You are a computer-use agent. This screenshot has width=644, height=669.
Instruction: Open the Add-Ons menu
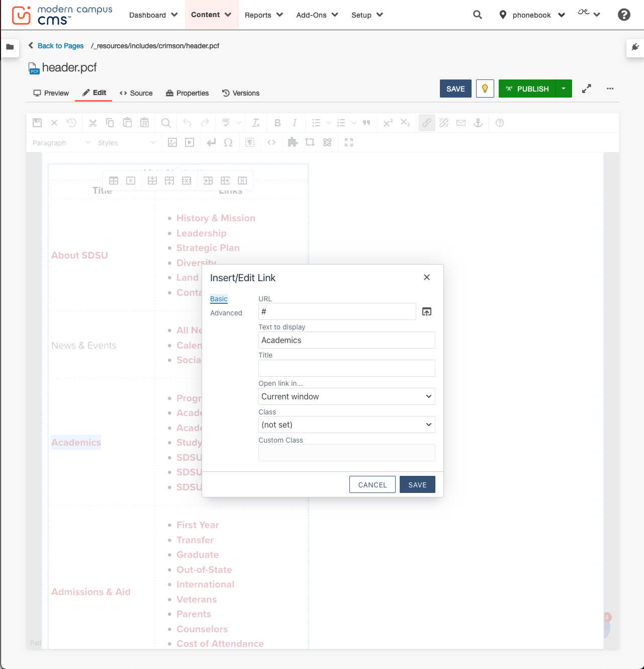[x=317, y=15]
